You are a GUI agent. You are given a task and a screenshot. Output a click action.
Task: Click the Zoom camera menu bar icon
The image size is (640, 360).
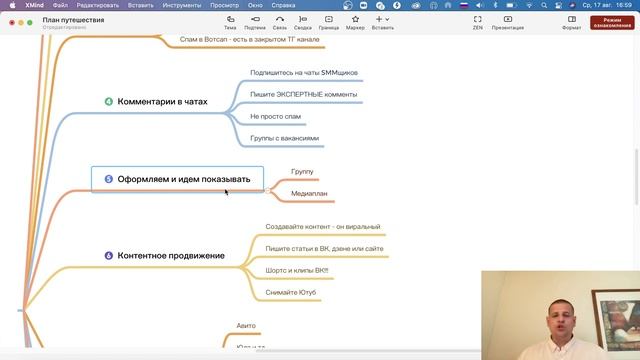tap(363, 5)
